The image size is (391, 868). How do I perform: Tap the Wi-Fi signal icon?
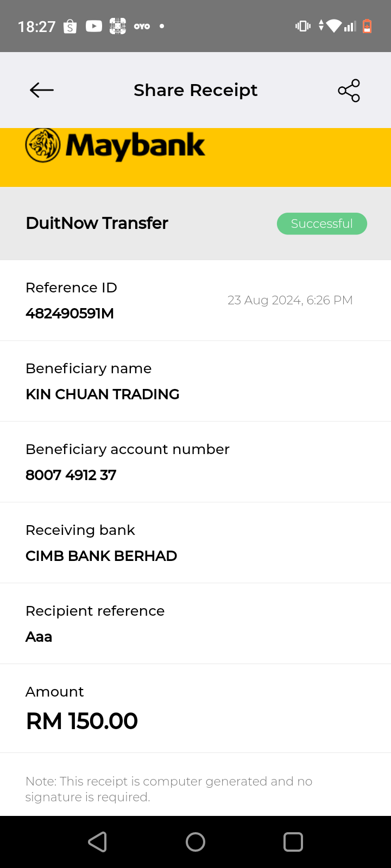334,26
